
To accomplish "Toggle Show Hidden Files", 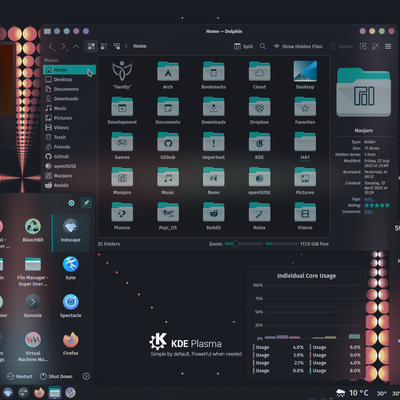I will [x=298, y=46].
